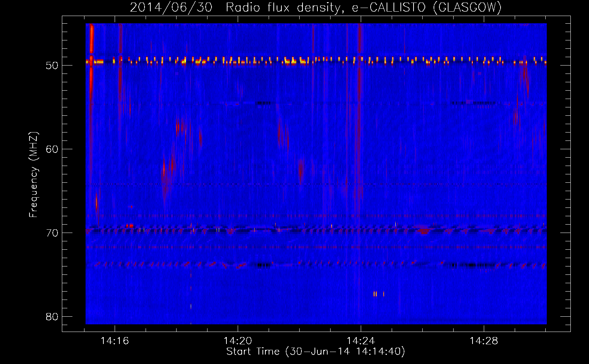Click the "80" frequency tick label
Image resolution: width=589 pixels, height=364 pixels.
[x=52, y=317]
